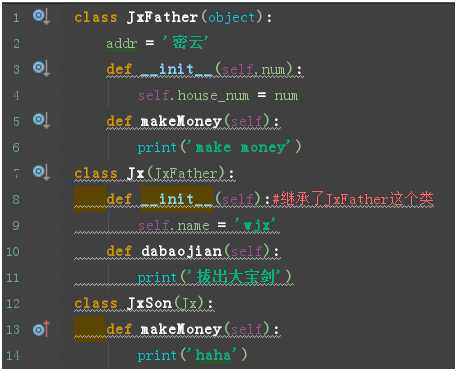457x371 pixels.
Task: Click print call on line 6
Action: click(x=157, y=148)
